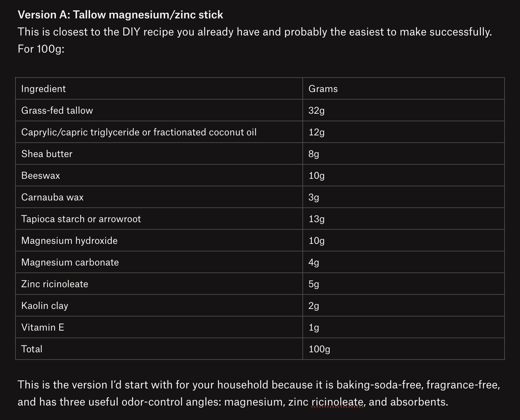Click the 'Magnesium hydroxide' cell
This screenshot has height=420, width=520.
click(x=159, y=241)
